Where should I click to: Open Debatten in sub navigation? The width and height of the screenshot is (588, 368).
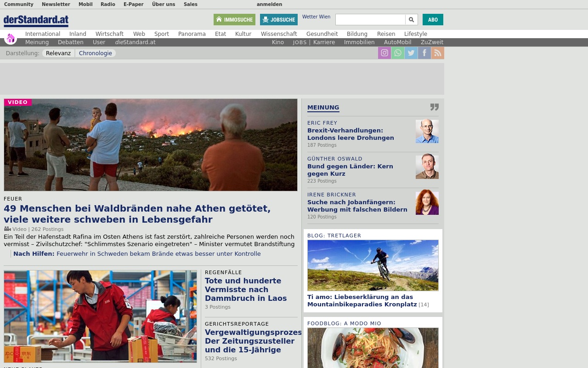[71, 42]
